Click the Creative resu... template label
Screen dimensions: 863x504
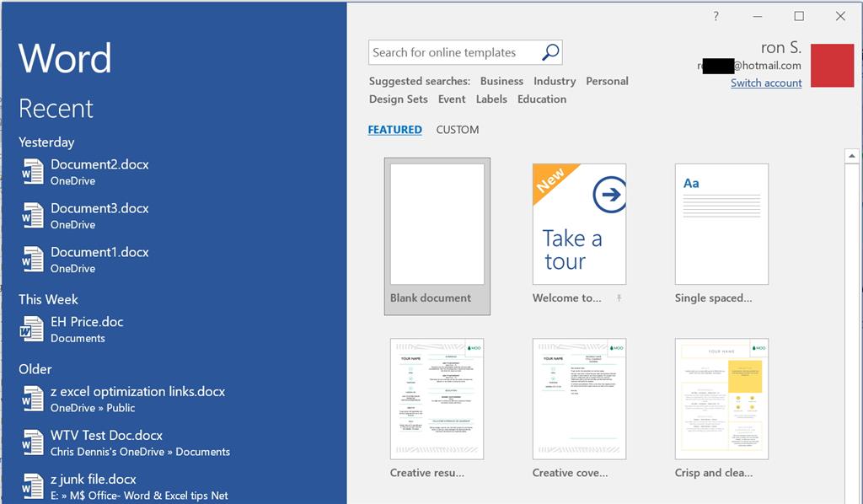(x=427, y=473)
